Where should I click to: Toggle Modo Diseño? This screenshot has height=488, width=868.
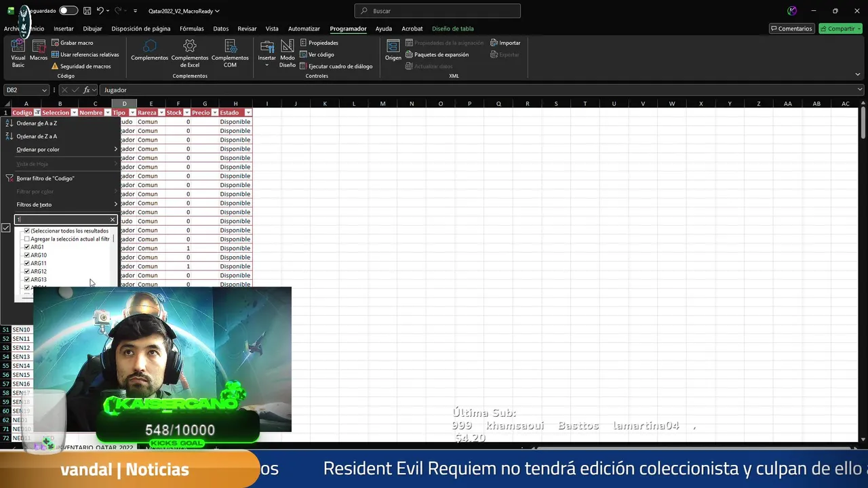[x=288, y=53]
